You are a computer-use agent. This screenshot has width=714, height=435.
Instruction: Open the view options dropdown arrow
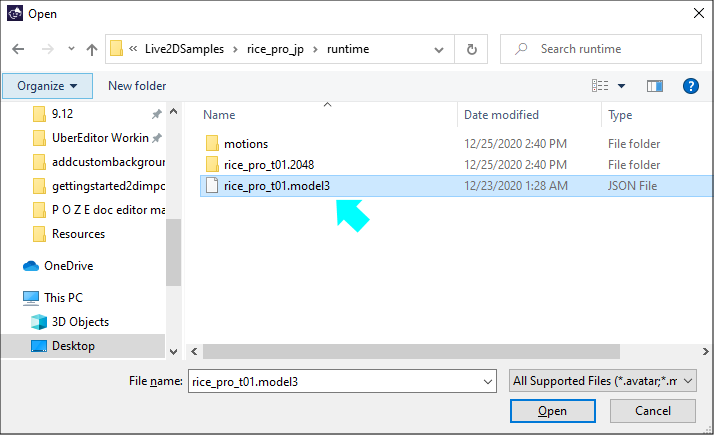click(621, 86)
